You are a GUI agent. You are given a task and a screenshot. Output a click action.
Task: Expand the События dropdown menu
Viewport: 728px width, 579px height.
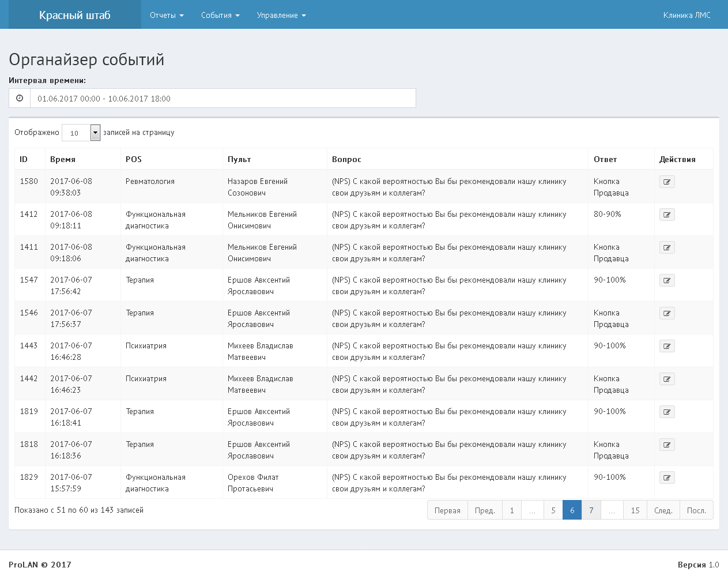coord(220,15)
